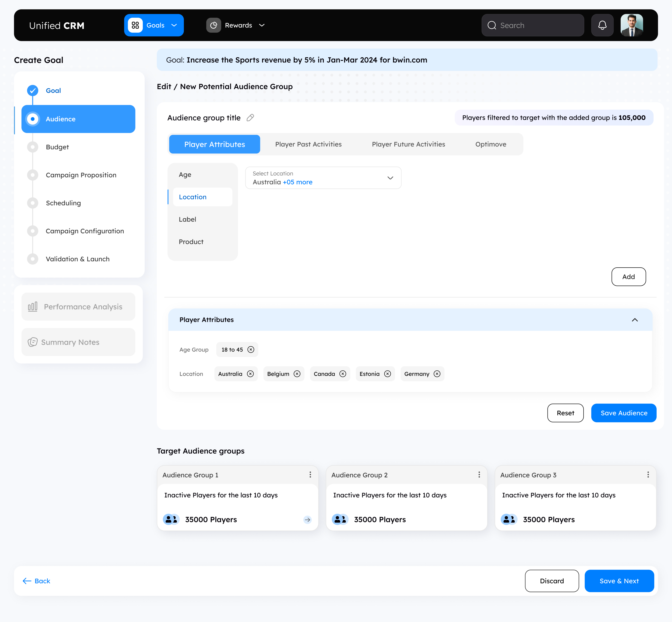Remove the 18 to 45 age tag
This screenshot has width=672, height=622.
251,350
